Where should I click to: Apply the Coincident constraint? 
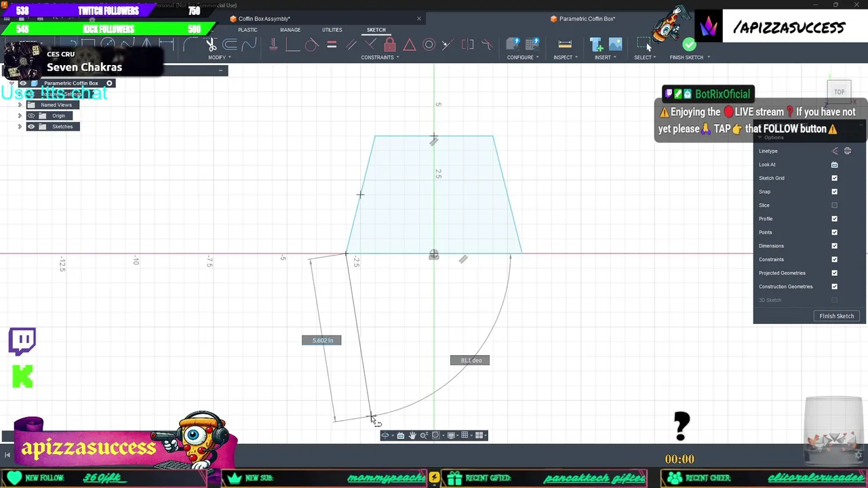point(370,45)
